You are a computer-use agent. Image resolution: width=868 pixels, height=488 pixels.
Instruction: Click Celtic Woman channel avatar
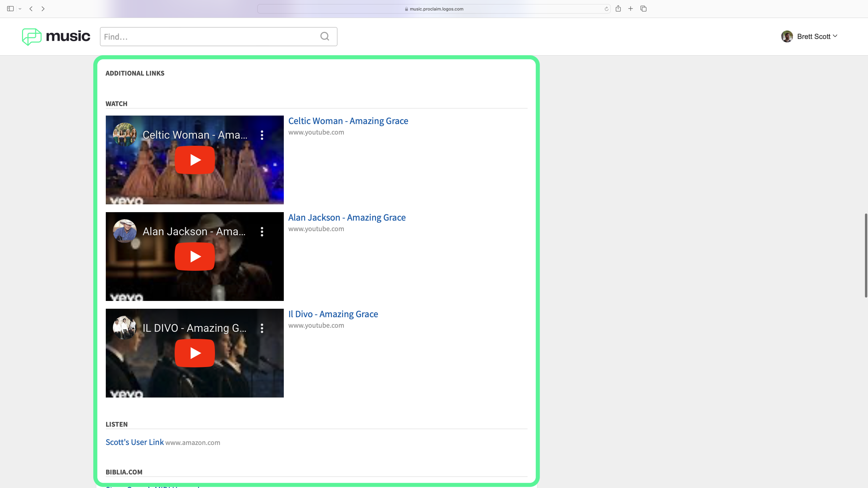pos(125,135)
